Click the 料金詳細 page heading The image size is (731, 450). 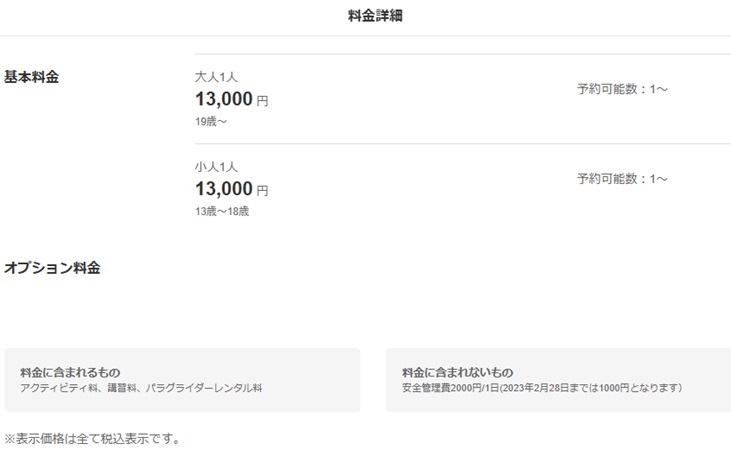point(365,15)
